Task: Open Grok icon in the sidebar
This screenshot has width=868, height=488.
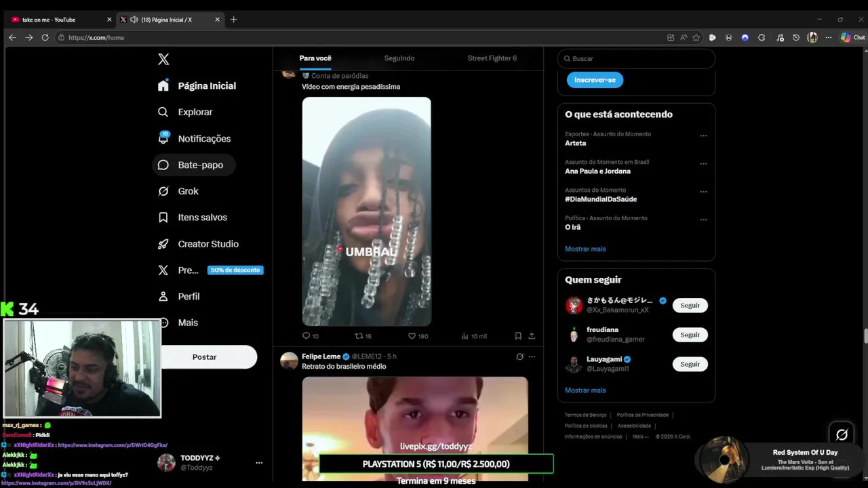Action: pos(163,191)
